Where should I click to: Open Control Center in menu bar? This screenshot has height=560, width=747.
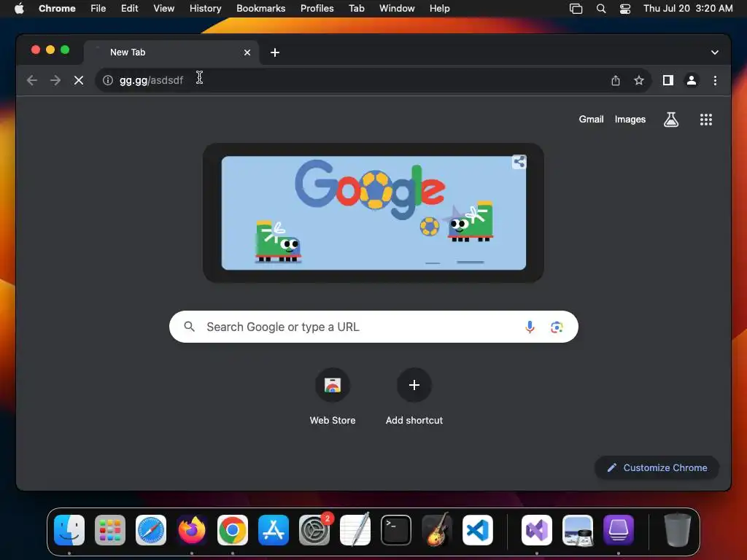(x=625, y=9)
